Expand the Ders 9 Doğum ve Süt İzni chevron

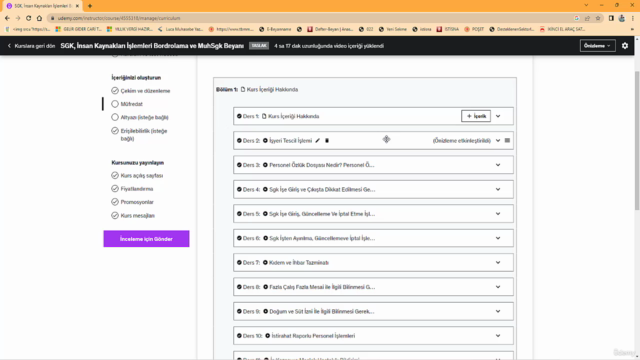(498, 311)
